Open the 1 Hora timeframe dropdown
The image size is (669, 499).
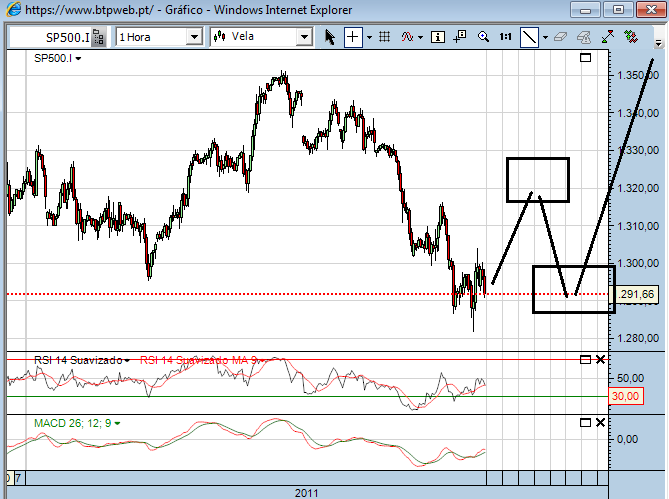coord(194,37)
